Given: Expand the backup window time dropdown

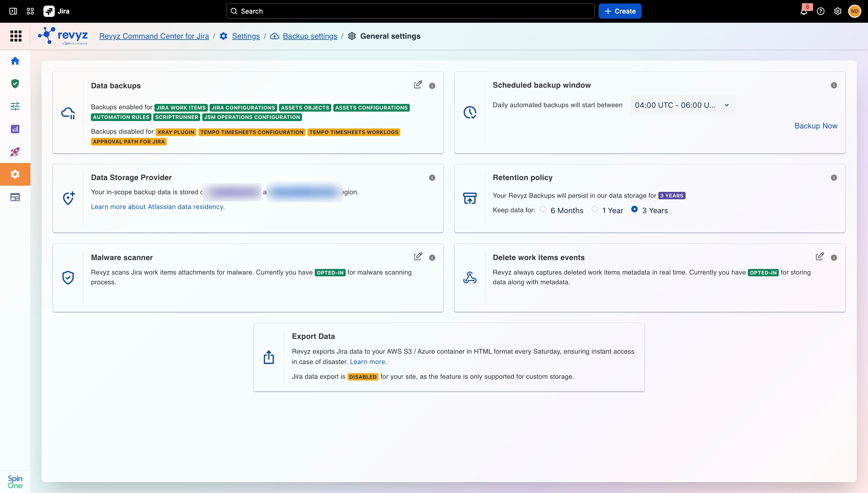Looking at the screenshot, I should point(683,105).
